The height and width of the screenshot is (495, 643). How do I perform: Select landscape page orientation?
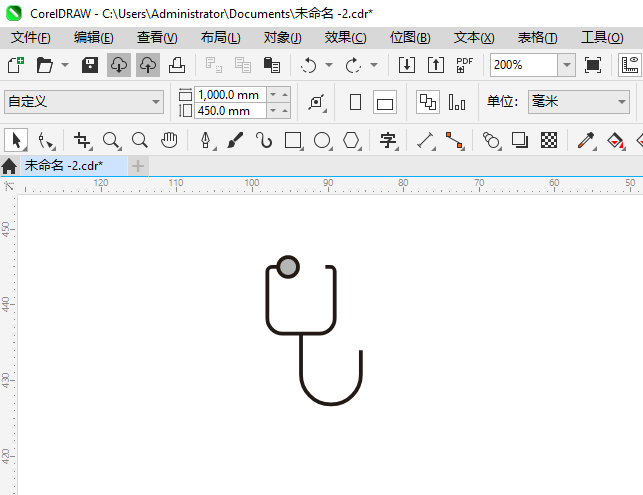tap(385, 102)
